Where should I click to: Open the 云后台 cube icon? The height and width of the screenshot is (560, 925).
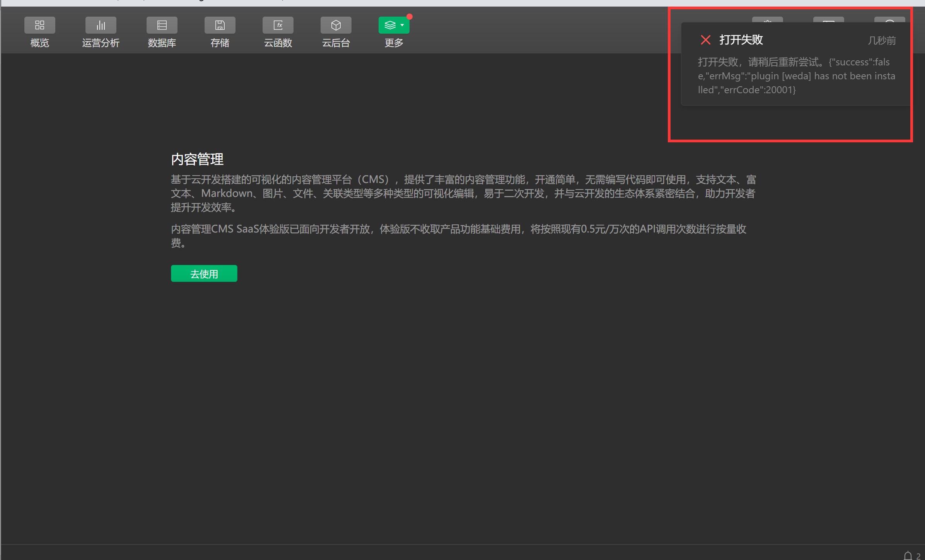click(336, 25)
